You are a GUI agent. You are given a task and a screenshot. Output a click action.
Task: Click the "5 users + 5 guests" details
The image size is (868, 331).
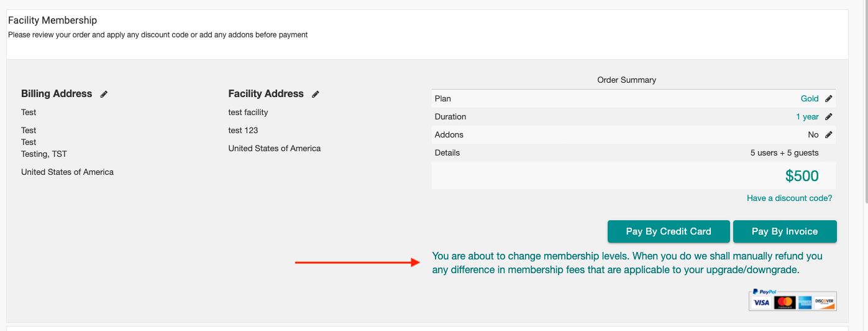(x=784, y=152)
